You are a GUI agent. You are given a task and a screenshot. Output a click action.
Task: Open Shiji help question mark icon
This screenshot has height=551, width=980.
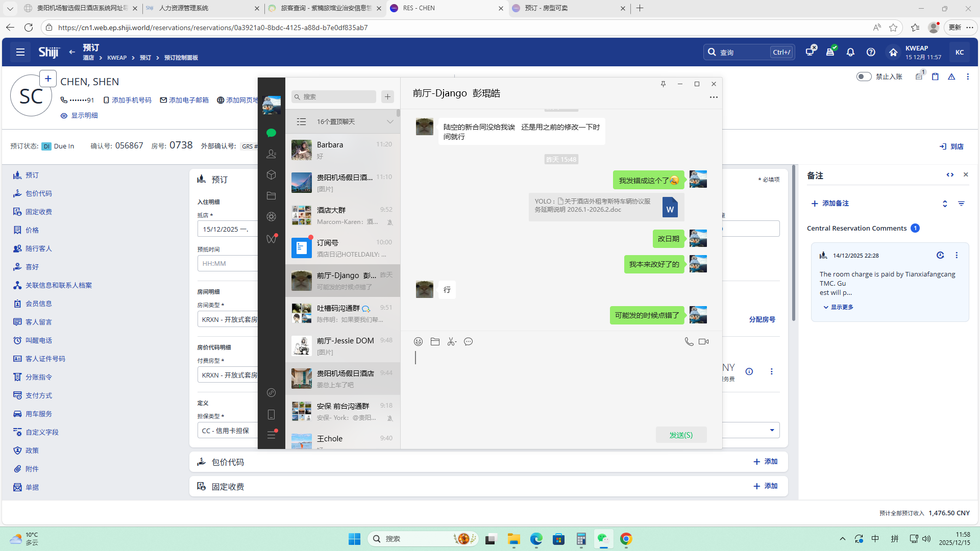(871, 52)
